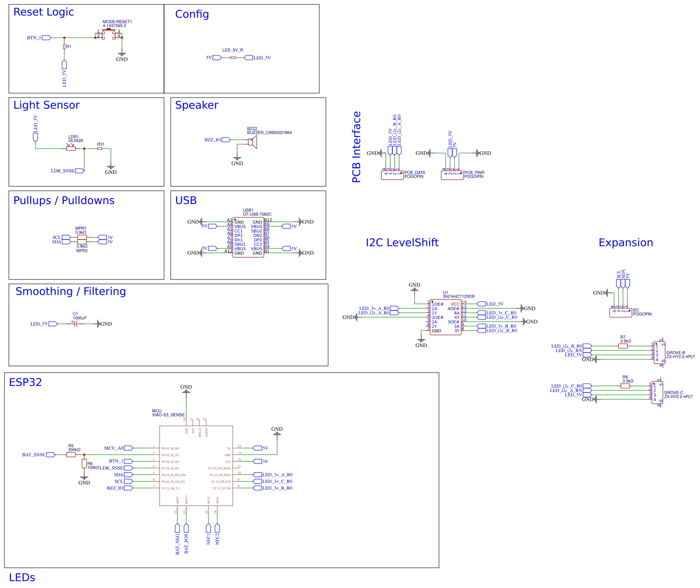The image size is (700, 588).
Task: Select the LDR1 GL5528 photoresistor symbol
Action: (x=71, y=148)
